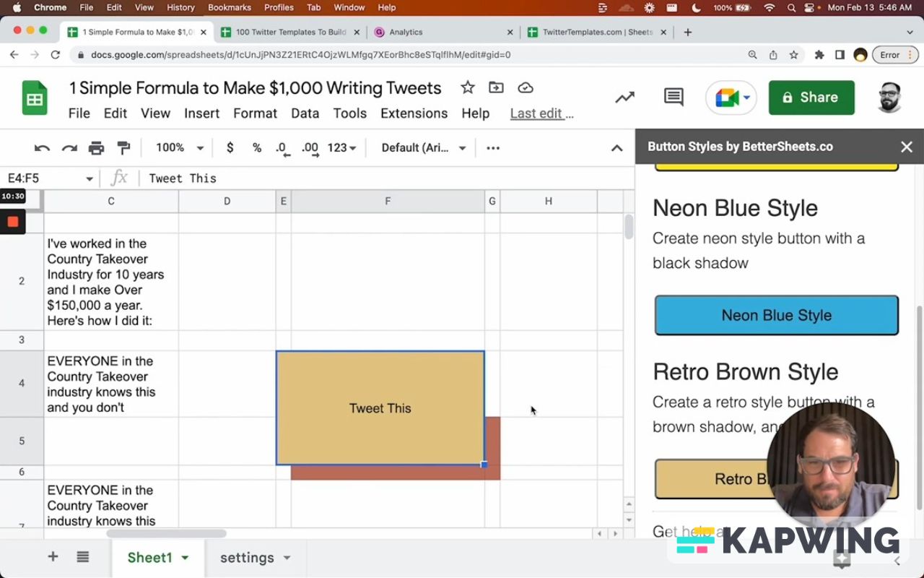Open the 123 number format dropdown
Image resolution: width=924 pixels, height=578 pixels.
(x=342, y=148)
